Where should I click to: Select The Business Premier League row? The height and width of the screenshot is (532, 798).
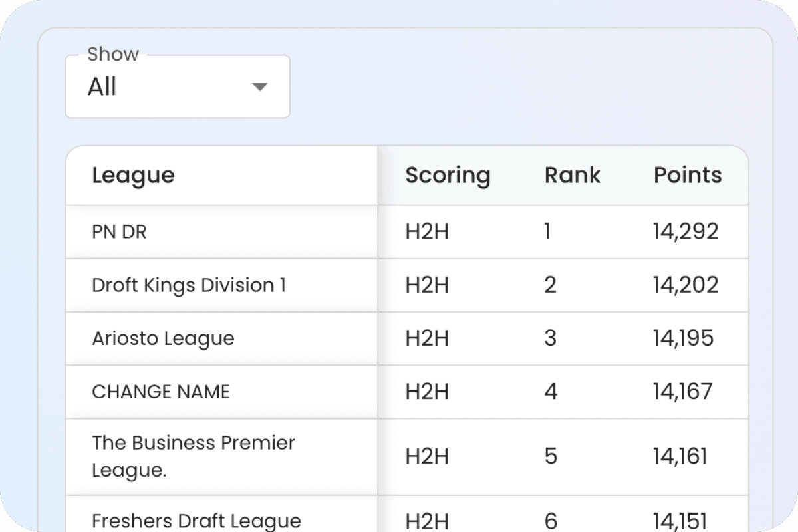(x=193, y=457)
